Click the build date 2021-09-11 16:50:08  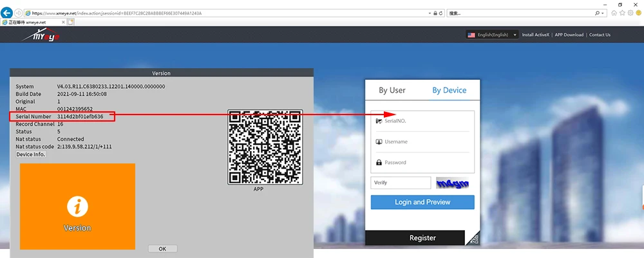[82, 94]
